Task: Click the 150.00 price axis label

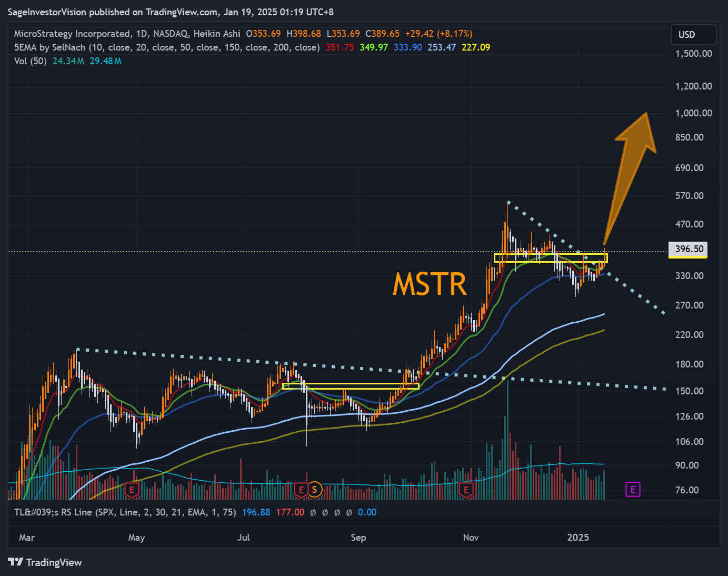Action: tap(690, 391)
